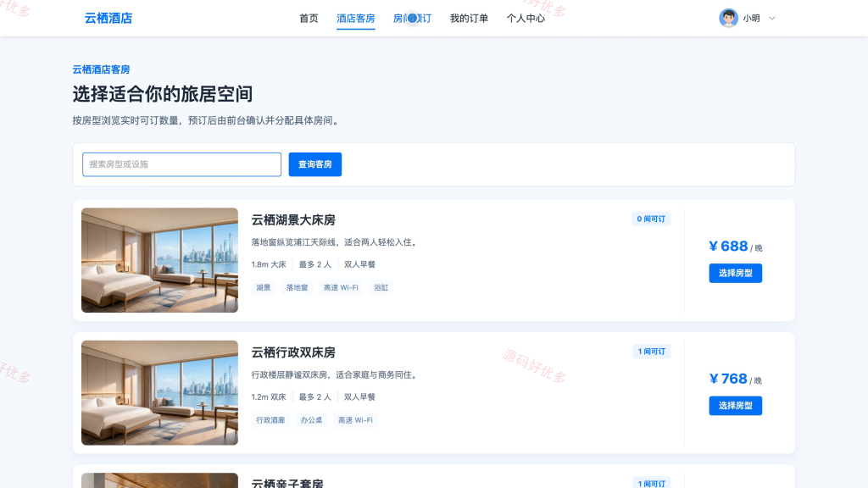Screen dimensions: 868x488
Task: Click the 落地窗 facility tag
Action: tap(297, 288)
